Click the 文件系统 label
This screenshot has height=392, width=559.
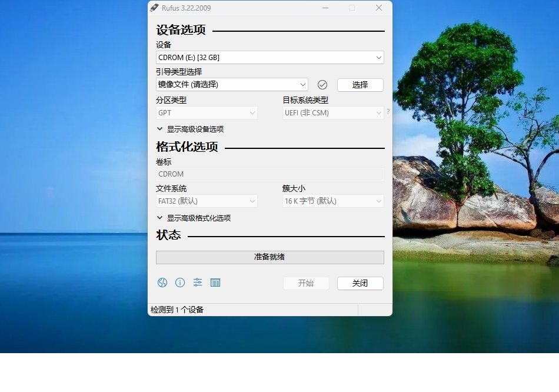(x=171, y=188)
